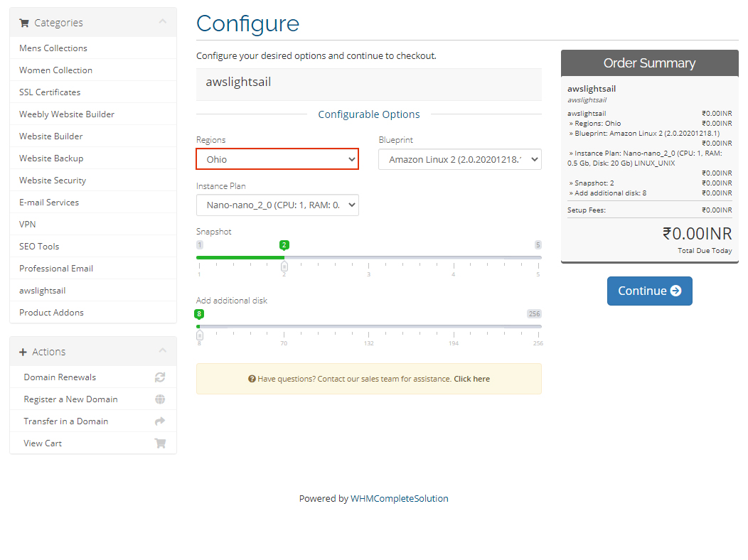Select SSL Certificates in the Categories list
The width and height of the screenshot is (748, 560).
click(x=50, y=92)
